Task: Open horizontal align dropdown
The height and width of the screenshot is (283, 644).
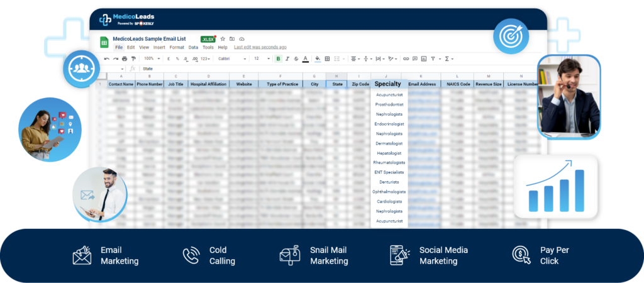Action: pyautogui.click(x=355, y=58)
